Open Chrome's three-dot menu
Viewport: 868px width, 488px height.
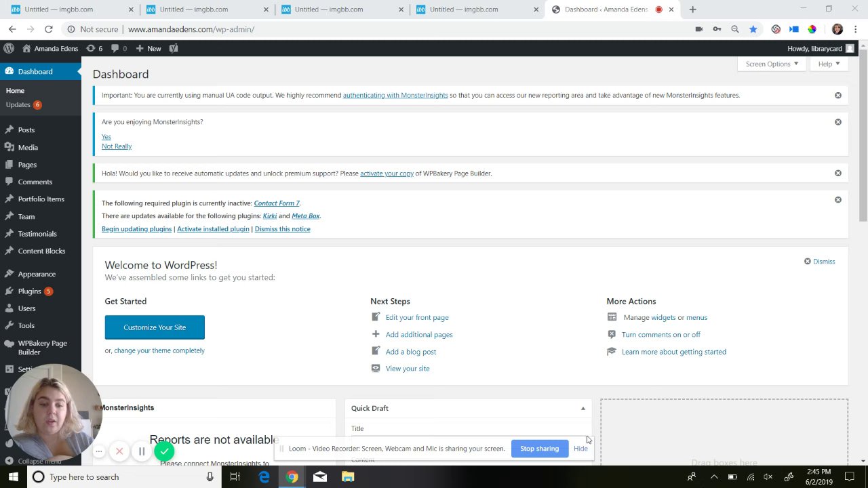855,29
